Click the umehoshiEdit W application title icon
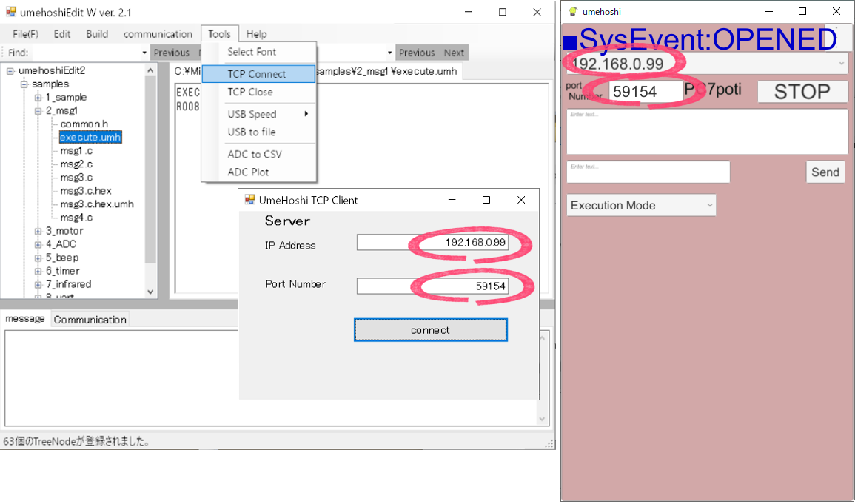 10,12
